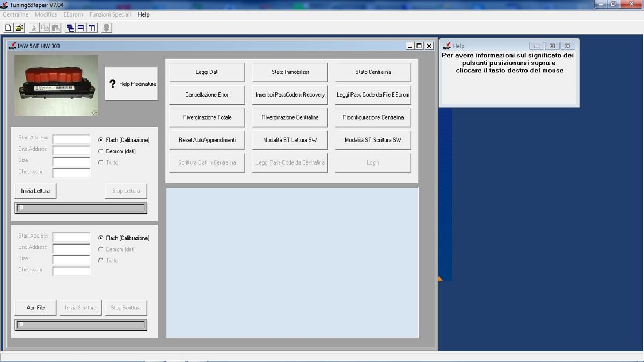Click the traffic light toolbar icon
The image size is (644, 362).
tap(107, 28)
